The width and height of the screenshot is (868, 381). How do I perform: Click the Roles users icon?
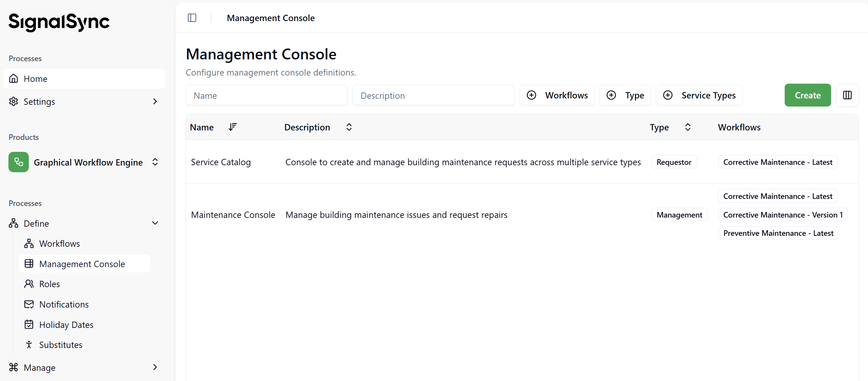pos(29,284)
